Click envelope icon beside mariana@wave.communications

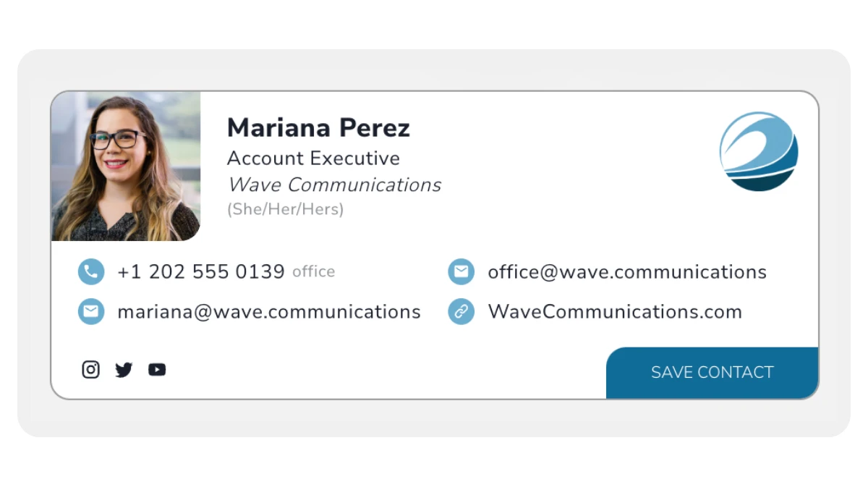[x=91, y=311]
